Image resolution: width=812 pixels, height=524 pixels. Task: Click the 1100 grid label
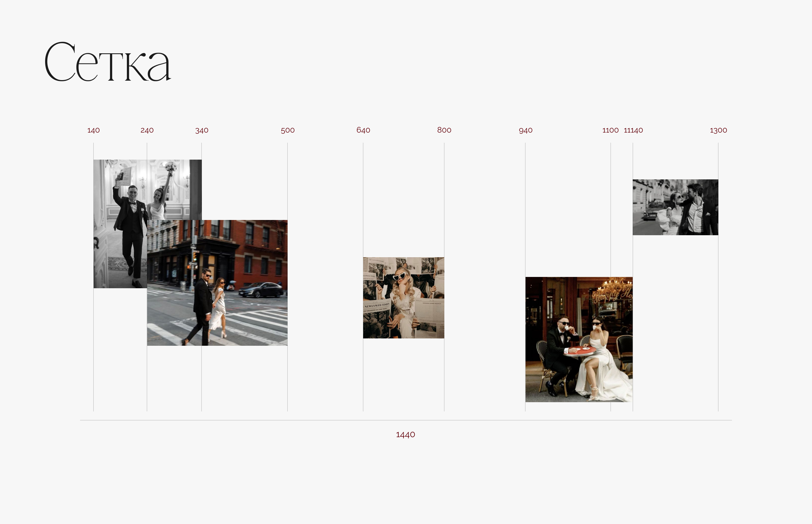coord(610,130)
